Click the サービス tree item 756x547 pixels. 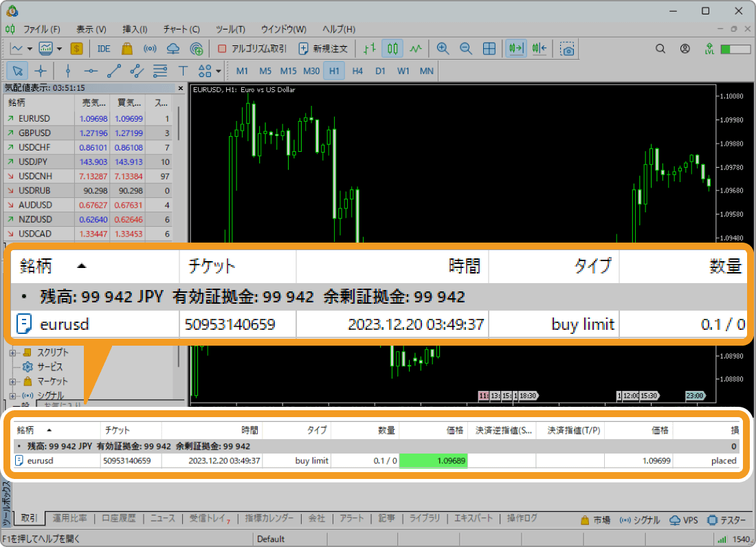pos(49,367)
